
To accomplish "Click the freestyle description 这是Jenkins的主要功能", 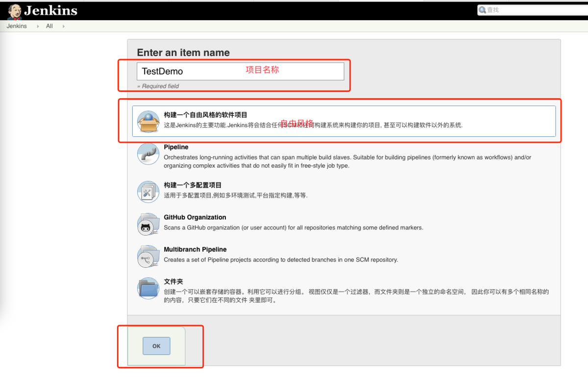I will 313,125.
